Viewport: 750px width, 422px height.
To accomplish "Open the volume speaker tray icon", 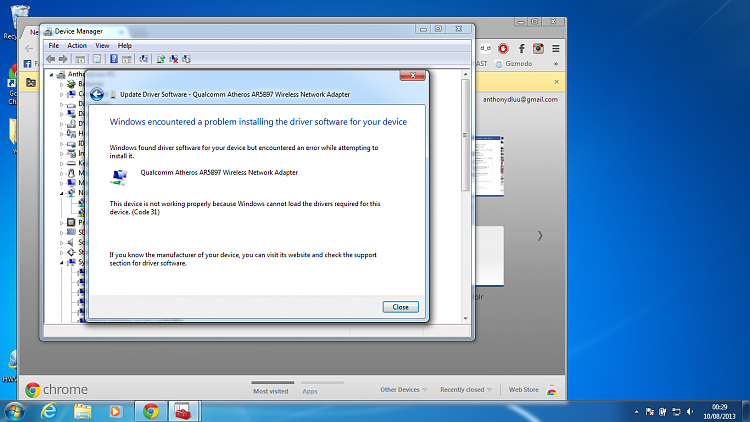I will [x=690, y=411].
